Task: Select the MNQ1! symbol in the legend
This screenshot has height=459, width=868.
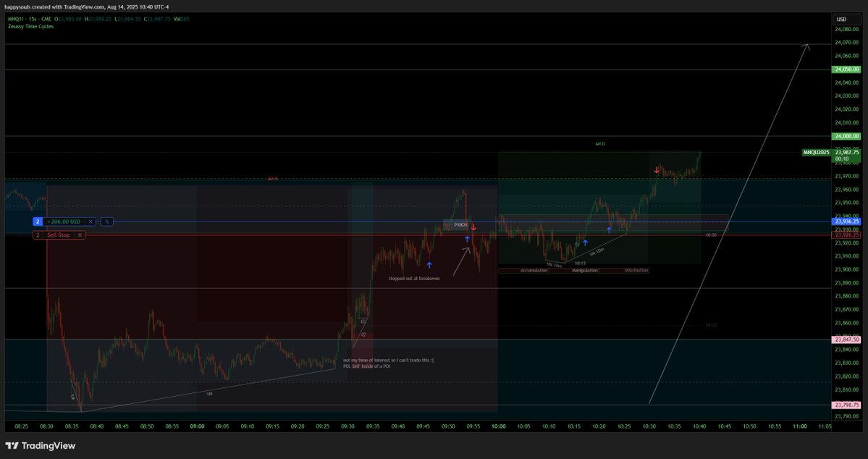Action: 14,19
